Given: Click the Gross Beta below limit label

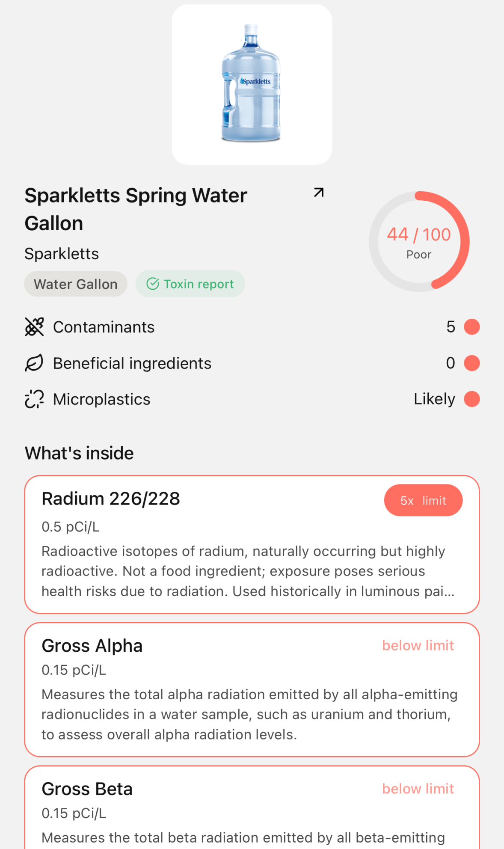Looking at the screenshot, I should tap(418, 789).
